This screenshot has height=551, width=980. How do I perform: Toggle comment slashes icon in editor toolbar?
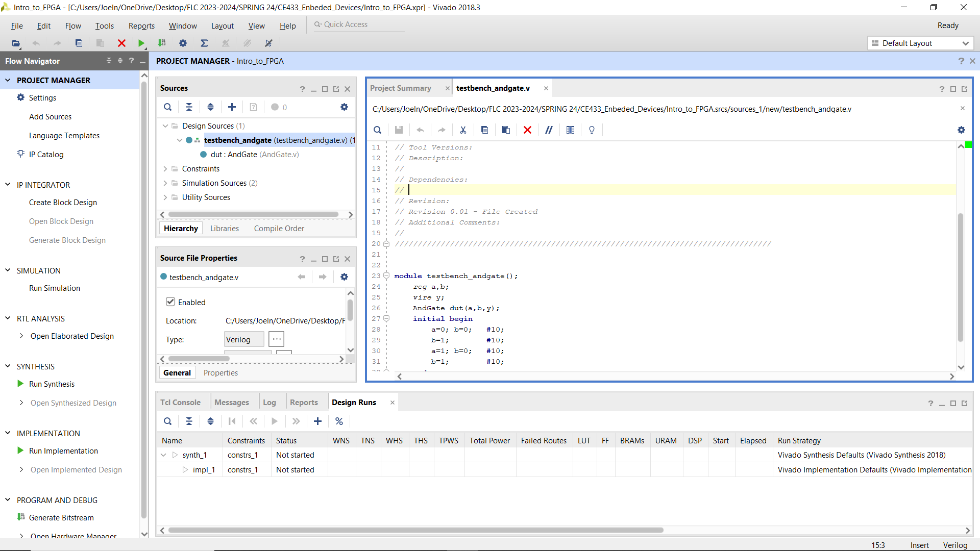point(549,130)
